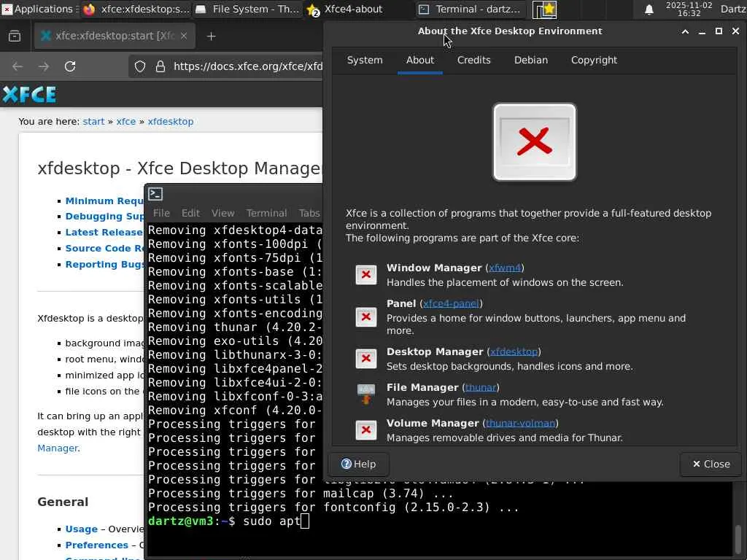Open a new Firefox tab

click(211, 36)
